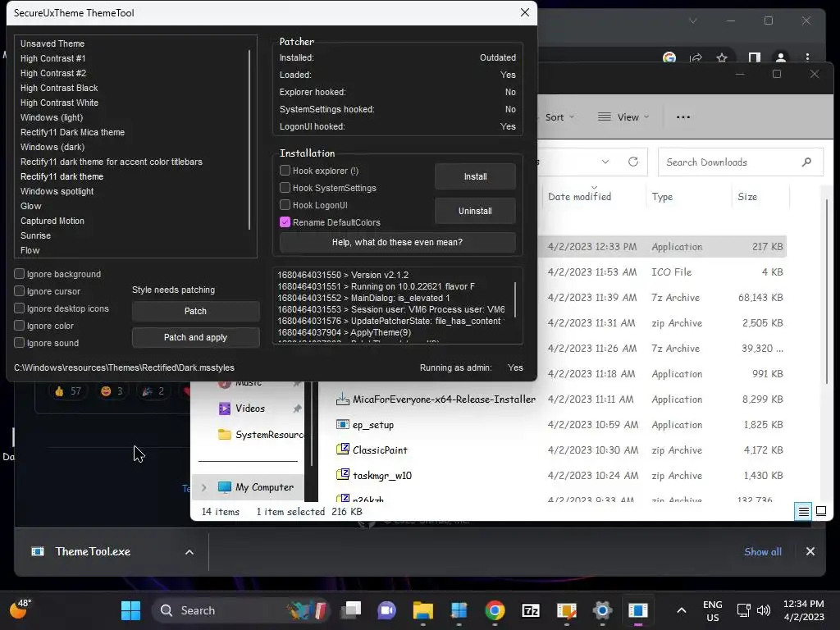Tick the Ignore desktop icons checkbox

tap(20, 308)
